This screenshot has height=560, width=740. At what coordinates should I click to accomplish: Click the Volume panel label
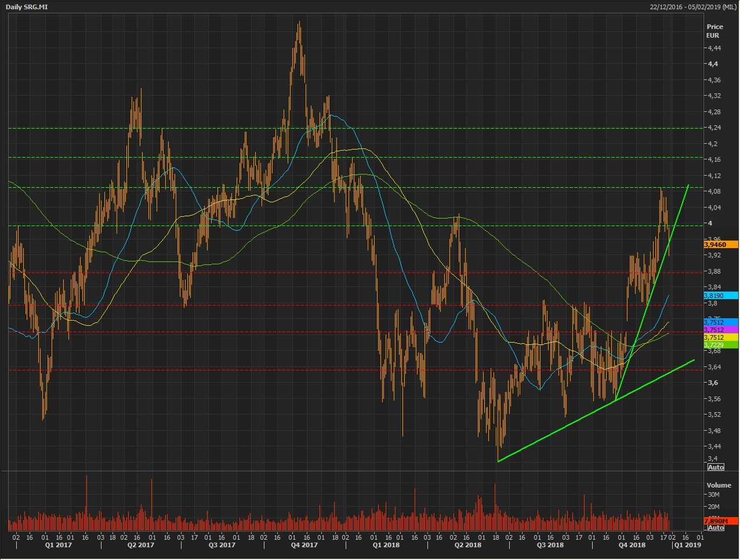click(719, 485)
